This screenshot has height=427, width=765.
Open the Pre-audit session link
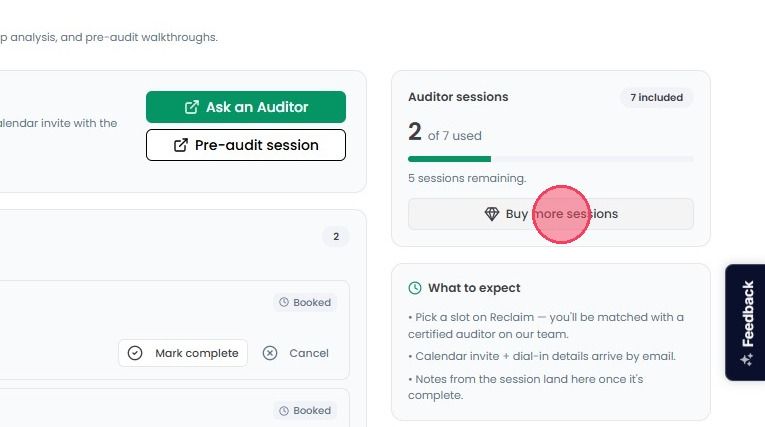246,145
